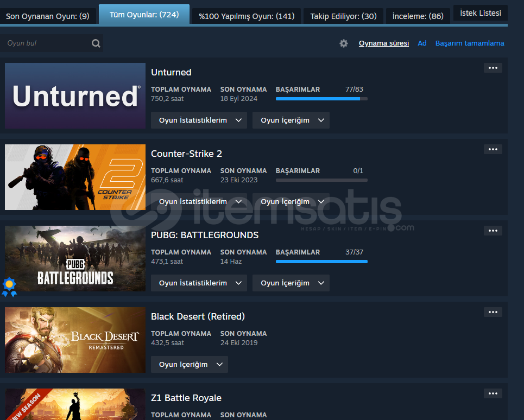Open PUBG: BATTLEGROUNDS three-dot options menu
The width and height of the screenshot is (524, 420).
click(493, 231)
